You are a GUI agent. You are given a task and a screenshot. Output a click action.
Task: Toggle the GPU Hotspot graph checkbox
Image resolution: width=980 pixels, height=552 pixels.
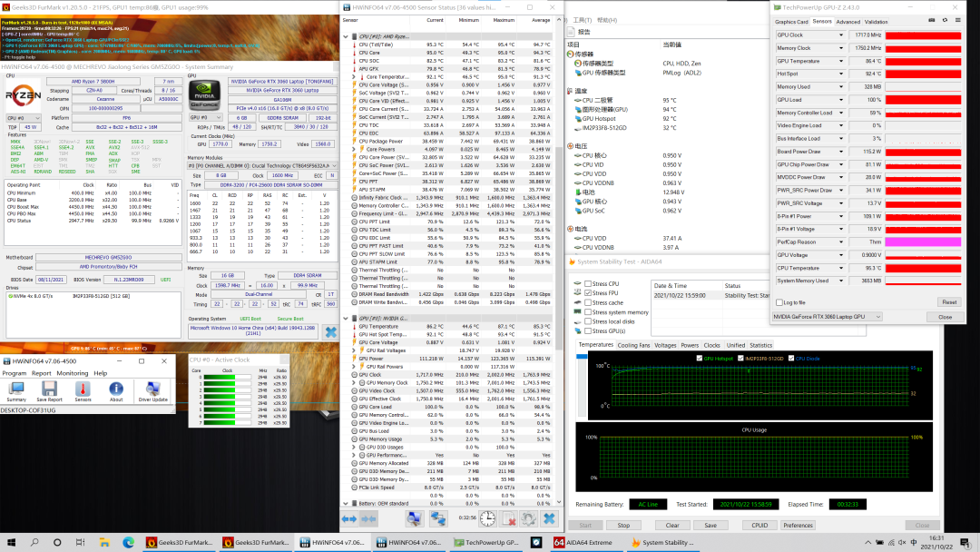click(x=699, y=359)
